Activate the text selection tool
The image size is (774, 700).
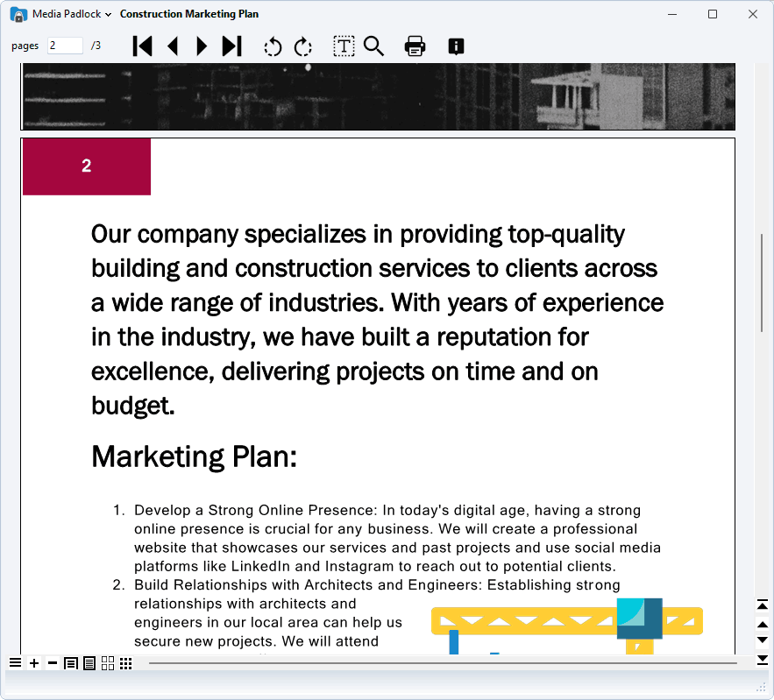point(344,46)
